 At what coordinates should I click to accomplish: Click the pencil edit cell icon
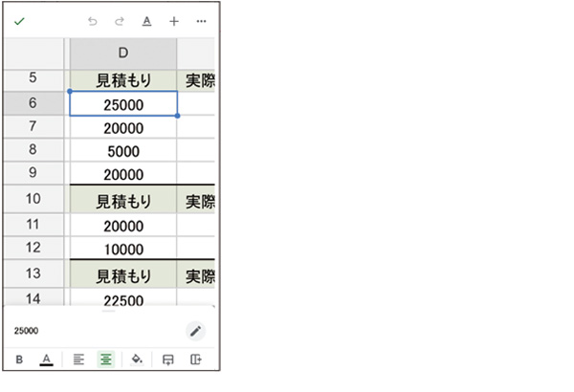coord(195,331)
